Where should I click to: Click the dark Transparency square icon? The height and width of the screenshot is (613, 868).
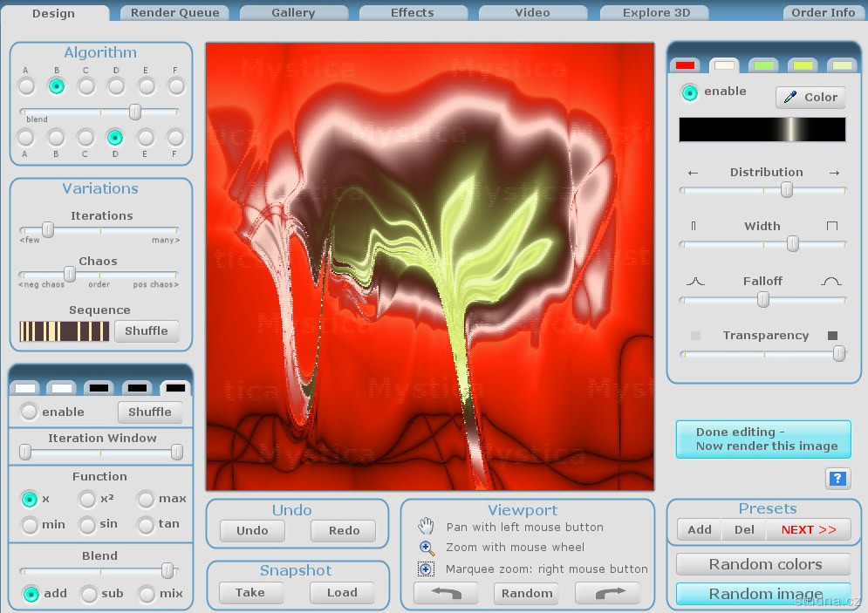pyautogui.click(x=832, y=335)
